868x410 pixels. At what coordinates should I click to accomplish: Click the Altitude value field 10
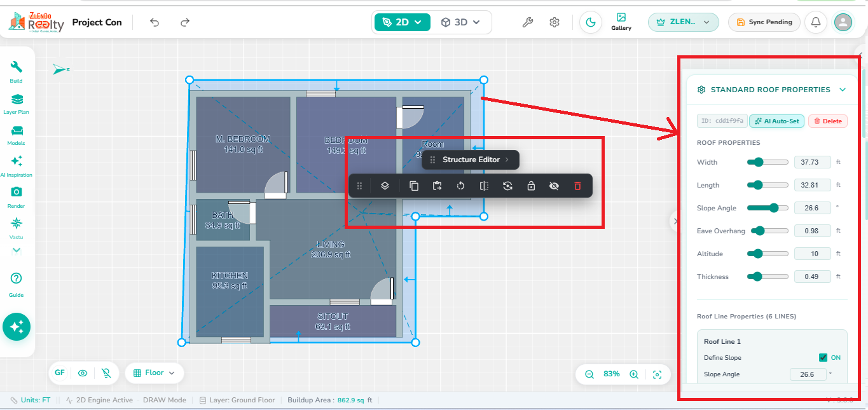coord(813,254)
